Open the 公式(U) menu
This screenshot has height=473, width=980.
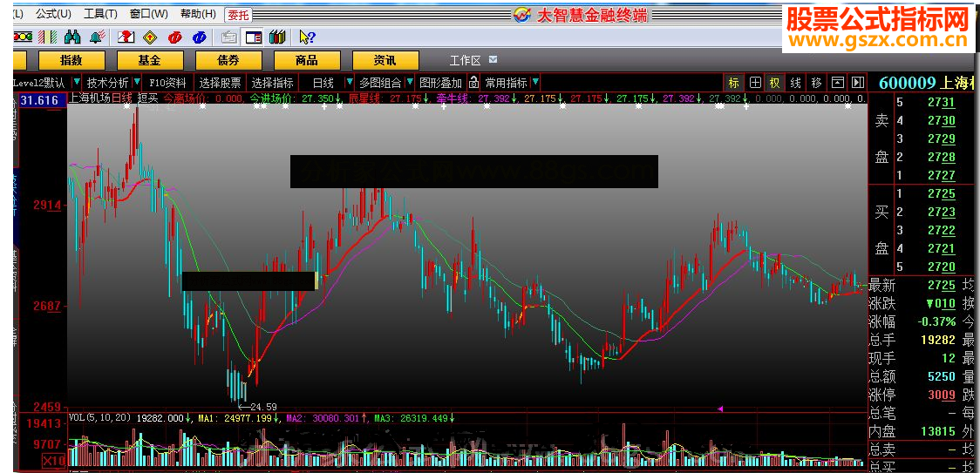[x=53, y=14]
